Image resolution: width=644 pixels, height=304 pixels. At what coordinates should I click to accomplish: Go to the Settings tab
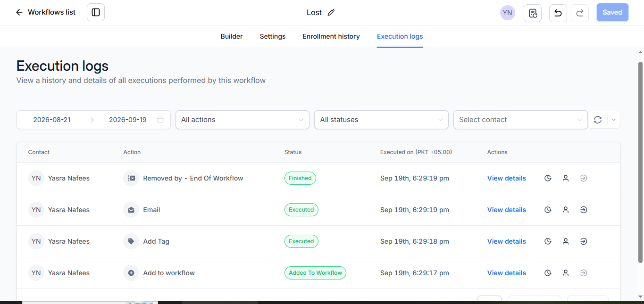[273, 36]
